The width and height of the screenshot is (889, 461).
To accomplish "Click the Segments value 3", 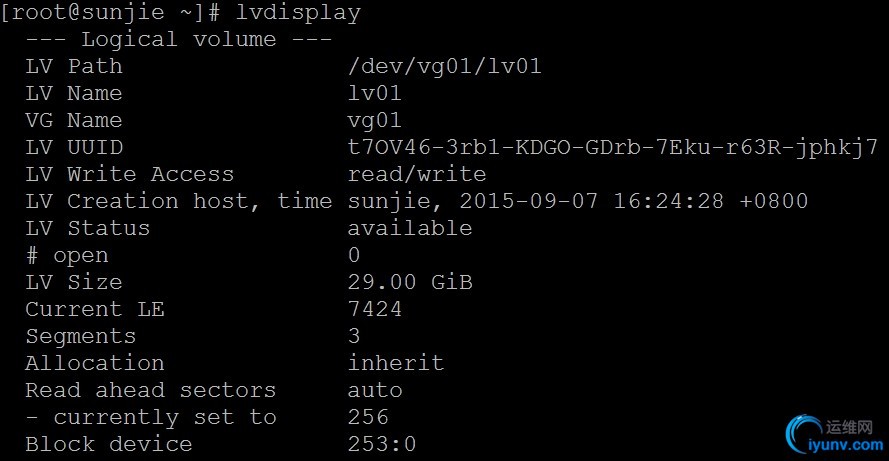I will click(355, 337).
